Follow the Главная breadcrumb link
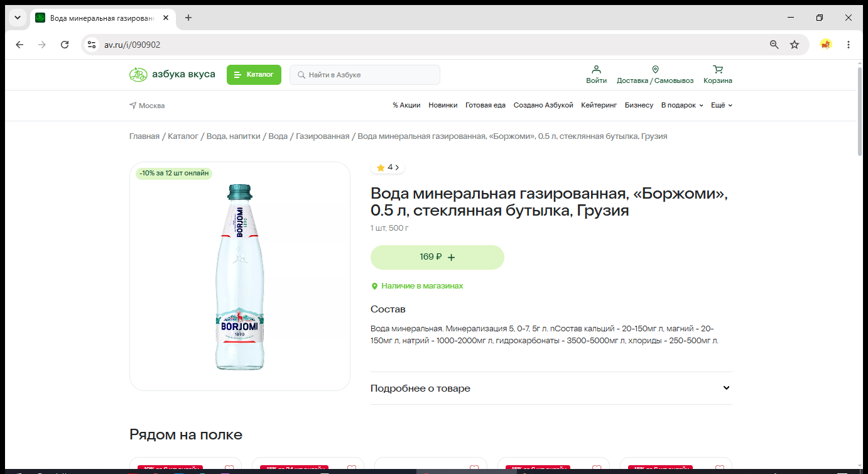 [x=144, y=136]
